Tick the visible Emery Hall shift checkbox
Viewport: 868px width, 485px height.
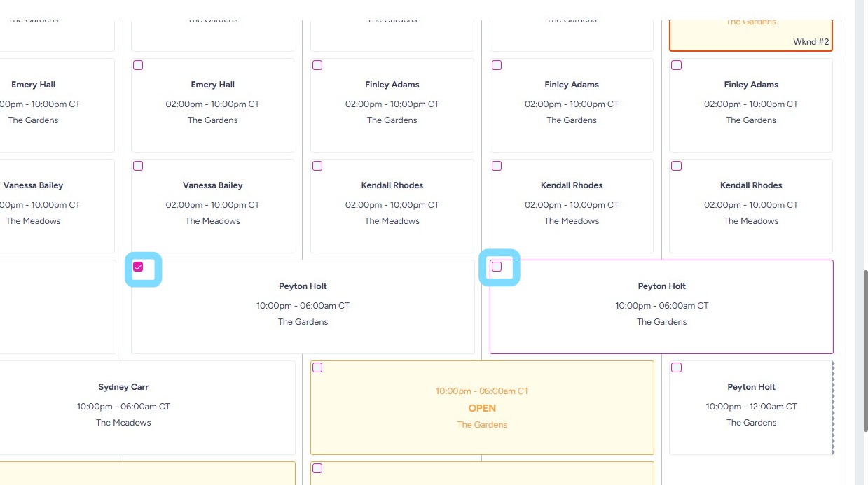[138, 65]
